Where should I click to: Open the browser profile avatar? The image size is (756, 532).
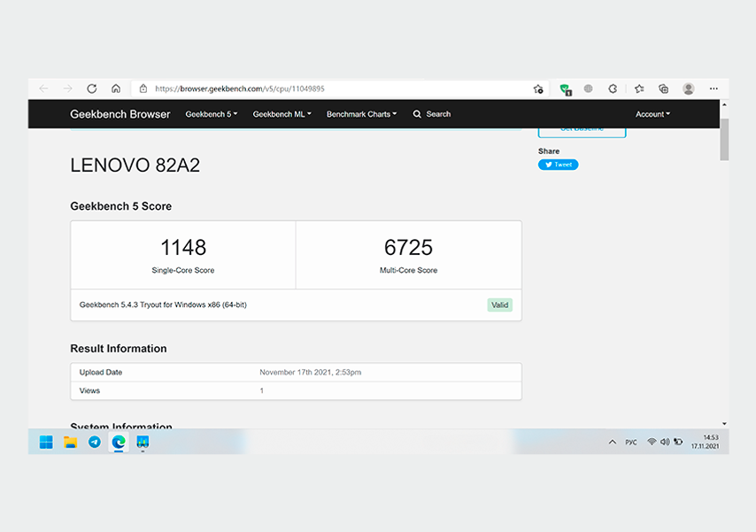coord(689,89)
